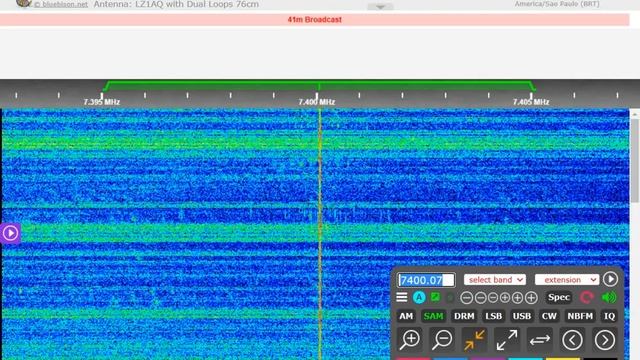Viewport: 640px width, 360px height.
Task: Click the medium frequency step-up plus button
Action: [x=518, y=298]
